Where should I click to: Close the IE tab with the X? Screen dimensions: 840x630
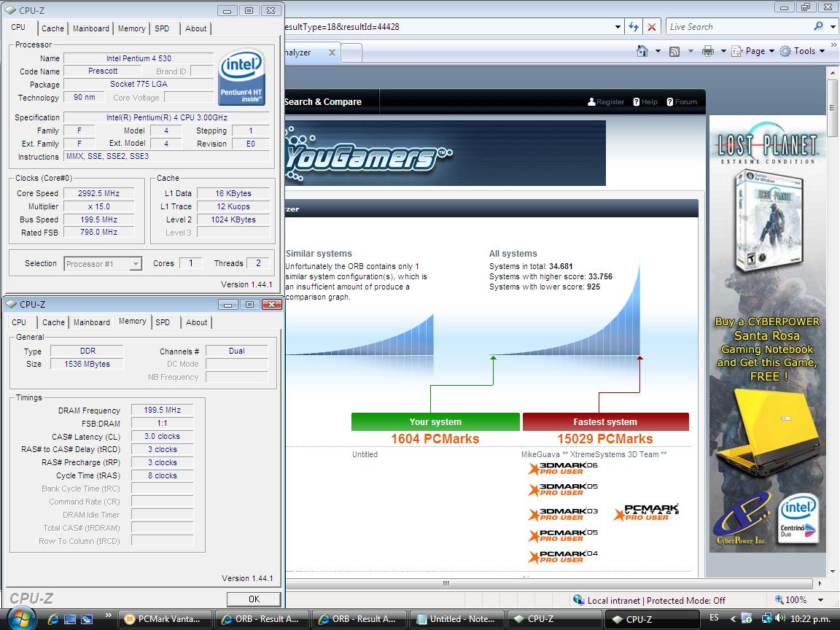332,52
